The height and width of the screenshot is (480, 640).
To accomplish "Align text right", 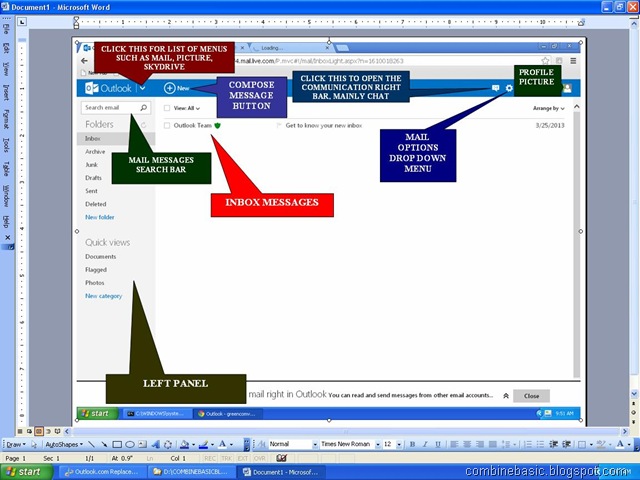I will pyautogui.click(x=480, y=444).
